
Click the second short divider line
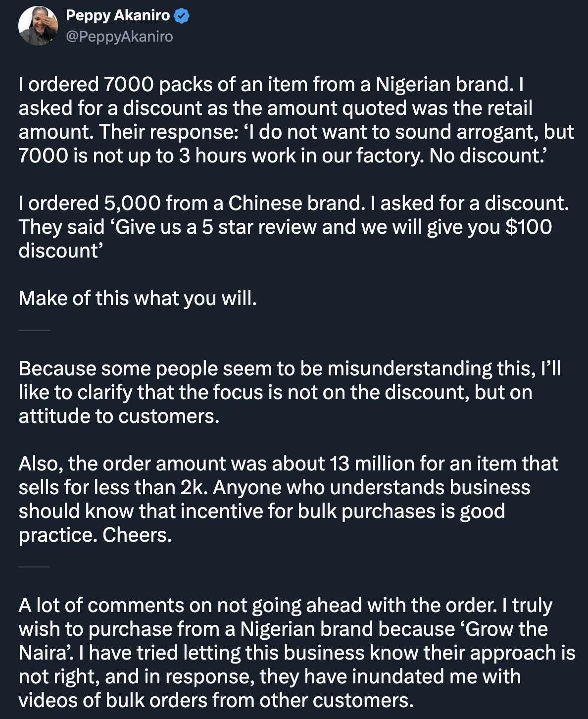tap(34, 566)
